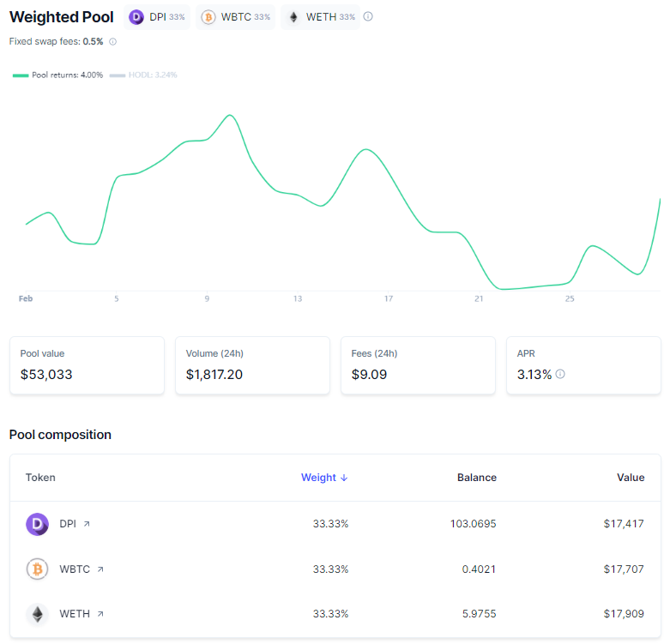Screen dimensions: 670x644
Task: Sort table by Weight column header
Action: pyautogui.click(x=324, y=478)
